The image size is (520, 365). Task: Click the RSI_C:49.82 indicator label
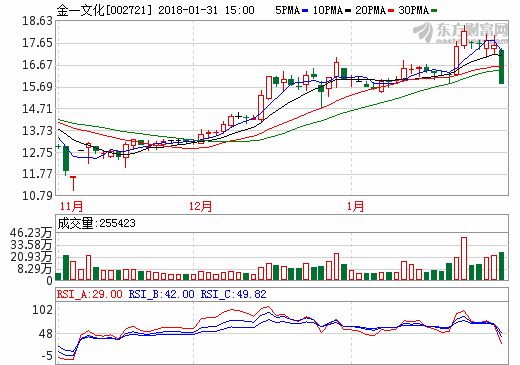(x=233, y=294)
